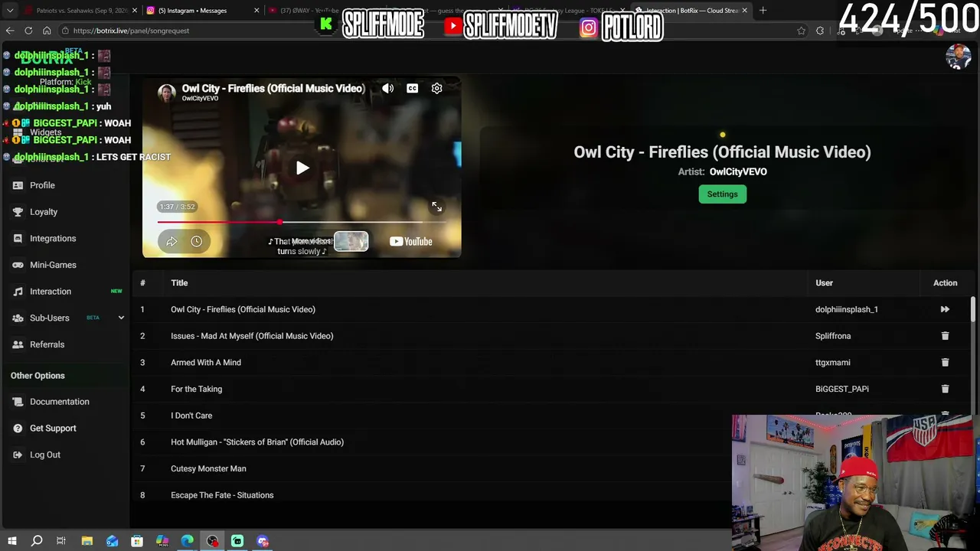
Task: Open the video player settings gear
Action: tap(436, 89)
